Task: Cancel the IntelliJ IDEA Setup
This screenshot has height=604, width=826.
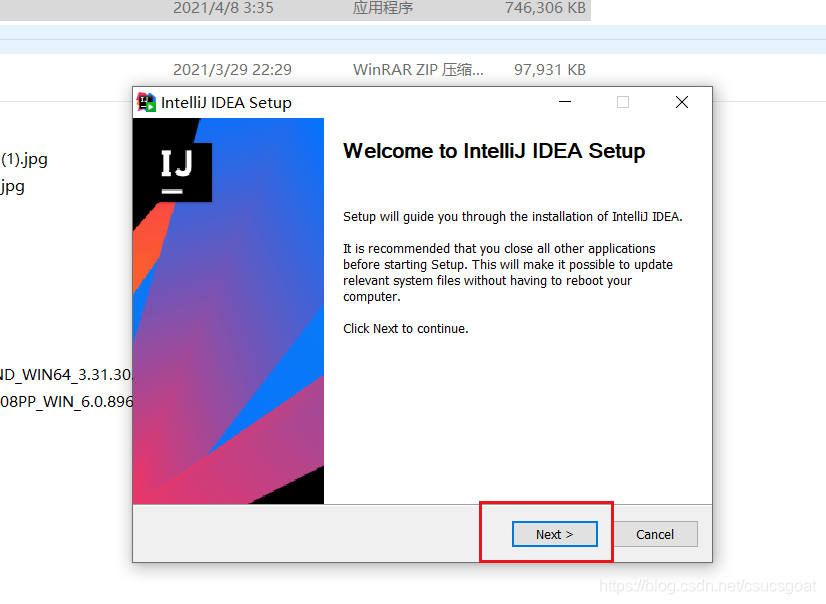Action: point(655,534)
